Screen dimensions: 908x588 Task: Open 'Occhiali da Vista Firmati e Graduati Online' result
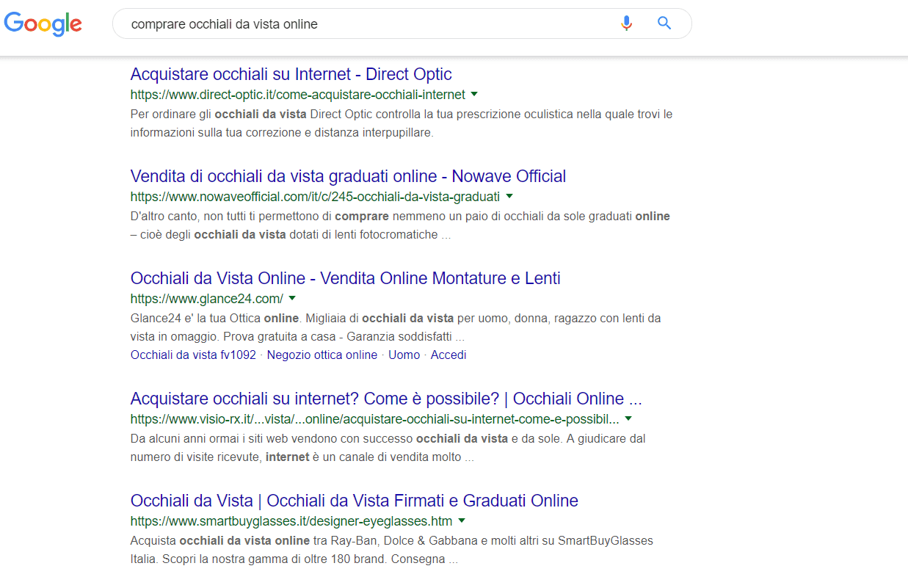(x=355, y=501)
